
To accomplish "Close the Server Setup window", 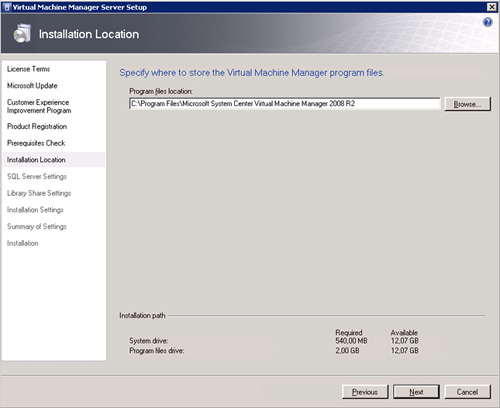I will pos(492,7).
